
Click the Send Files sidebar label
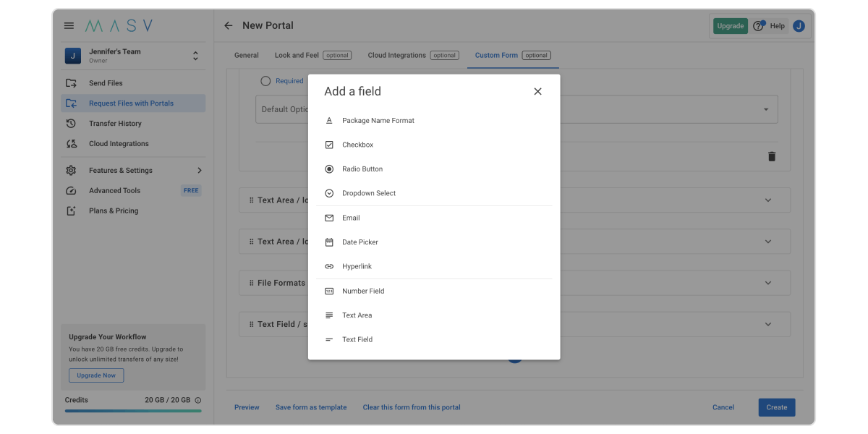106,83
